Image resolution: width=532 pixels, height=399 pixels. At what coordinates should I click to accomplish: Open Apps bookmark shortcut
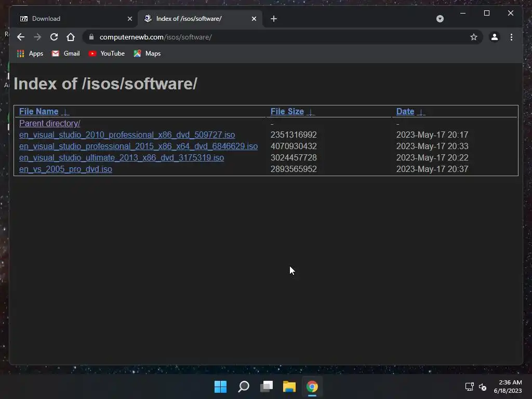[x=30, y=54]
